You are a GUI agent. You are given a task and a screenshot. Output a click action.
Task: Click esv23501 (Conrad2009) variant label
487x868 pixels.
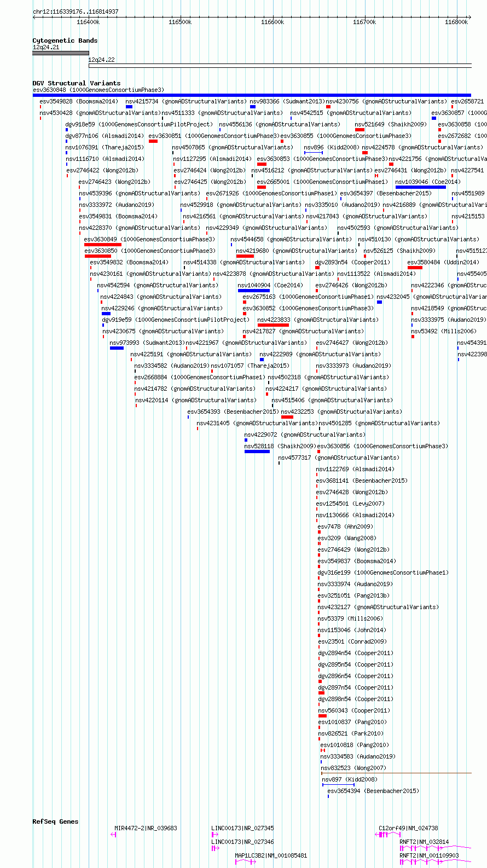[x=352, y=641]
